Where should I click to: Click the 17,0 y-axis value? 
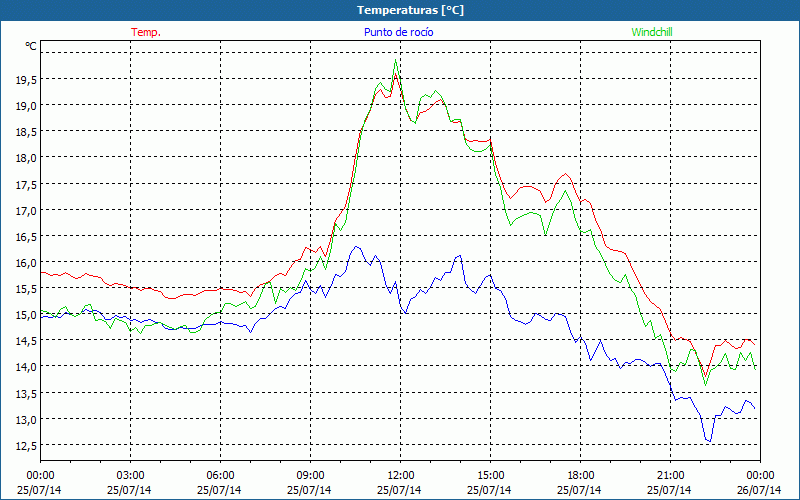[27, 210]
